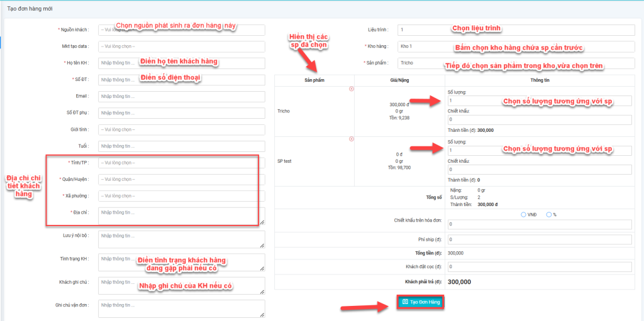Remove the SP test product row

point(351,139)
